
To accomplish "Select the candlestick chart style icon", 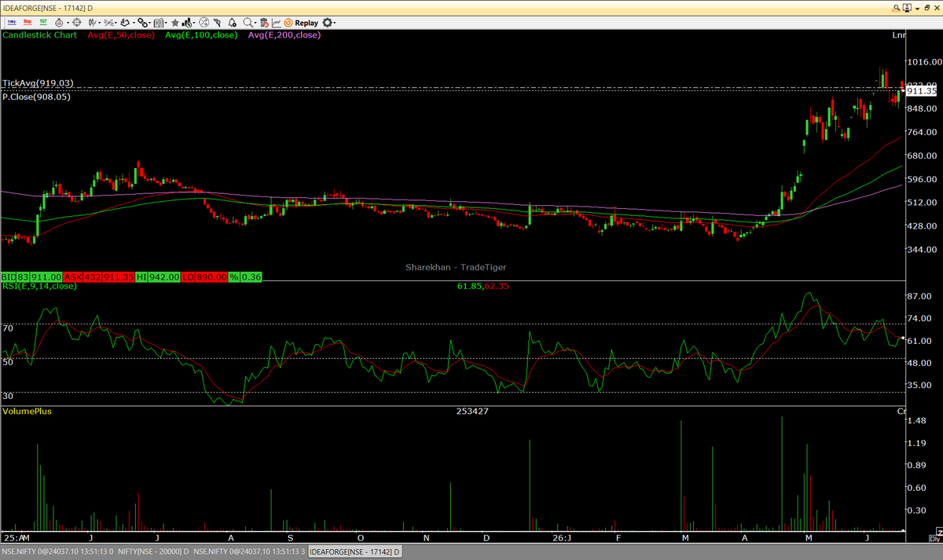I will [x=91, y=23].
